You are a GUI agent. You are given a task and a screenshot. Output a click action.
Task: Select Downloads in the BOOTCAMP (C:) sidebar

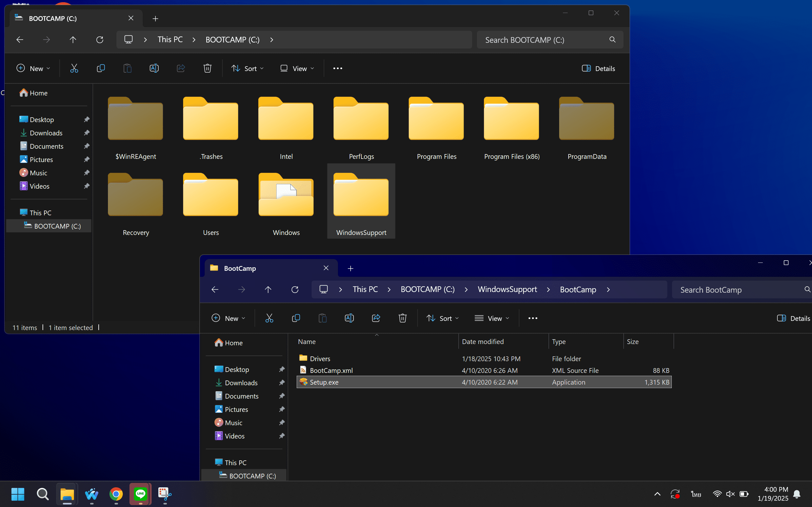pyautogui.click(x=46, y=133)
